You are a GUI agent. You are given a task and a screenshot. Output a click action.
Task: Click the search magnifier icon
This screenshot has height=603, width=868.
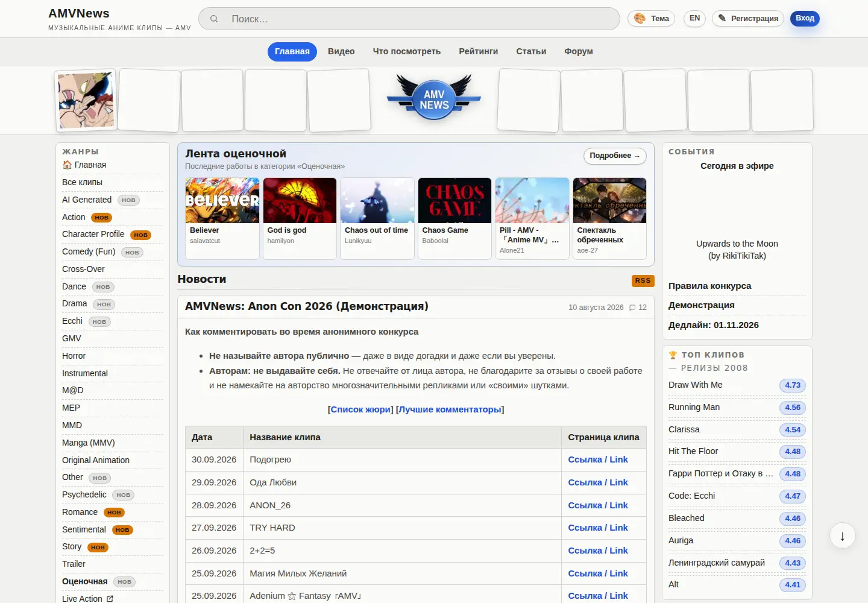pyautogui.click(x=214, y=19)
